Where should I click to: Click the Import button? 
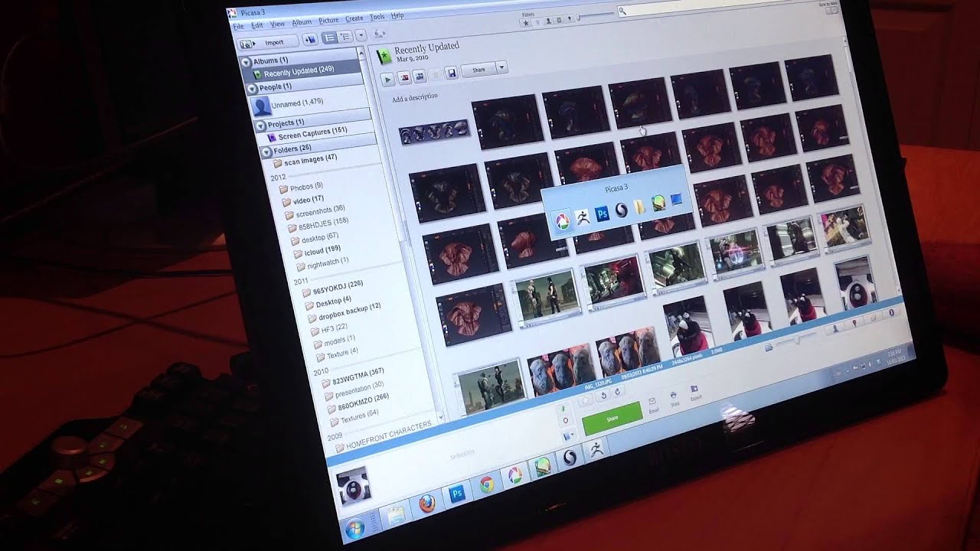pyautogui.click(x=268, y=43)
